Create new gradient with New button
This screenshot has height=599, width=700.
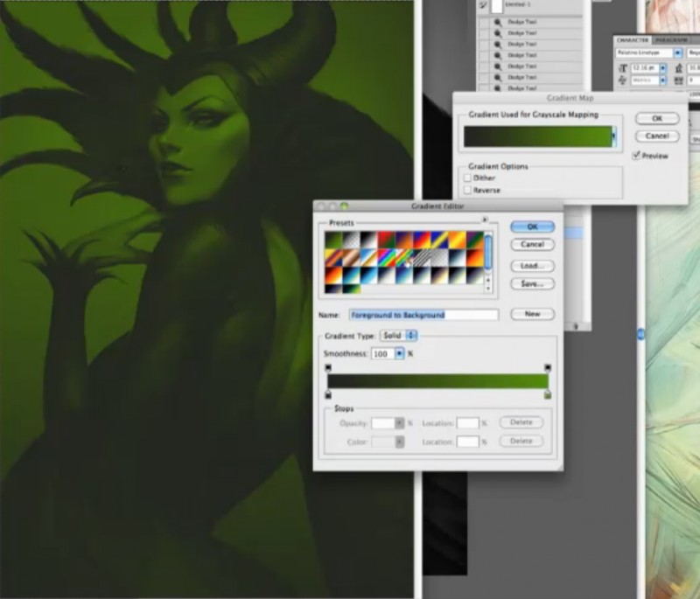533,314
